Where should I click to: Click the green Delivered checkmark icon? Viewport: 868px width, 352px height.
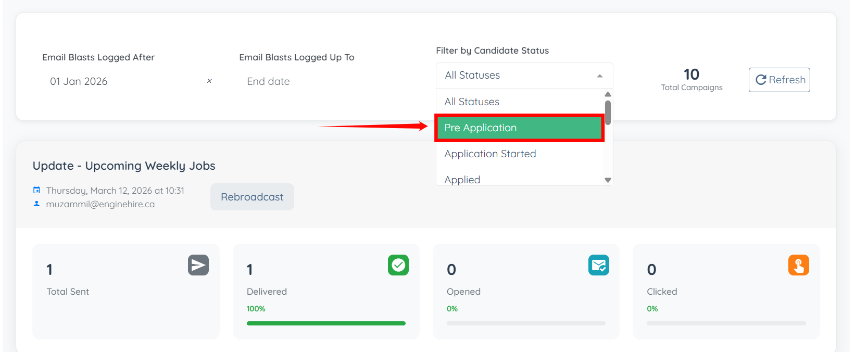pyautogui.click(x=398, y=265)
